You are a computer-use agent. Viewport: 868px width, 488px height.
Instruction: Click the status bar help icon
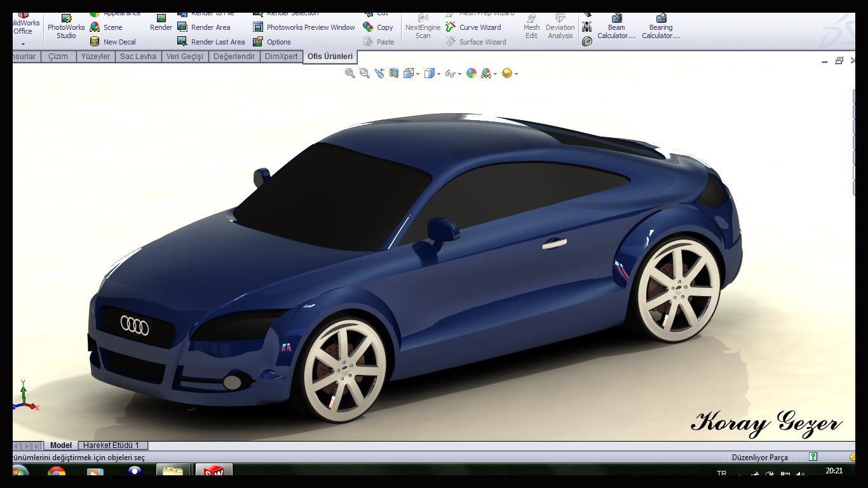pyautogui.click(x=813, y=457)
